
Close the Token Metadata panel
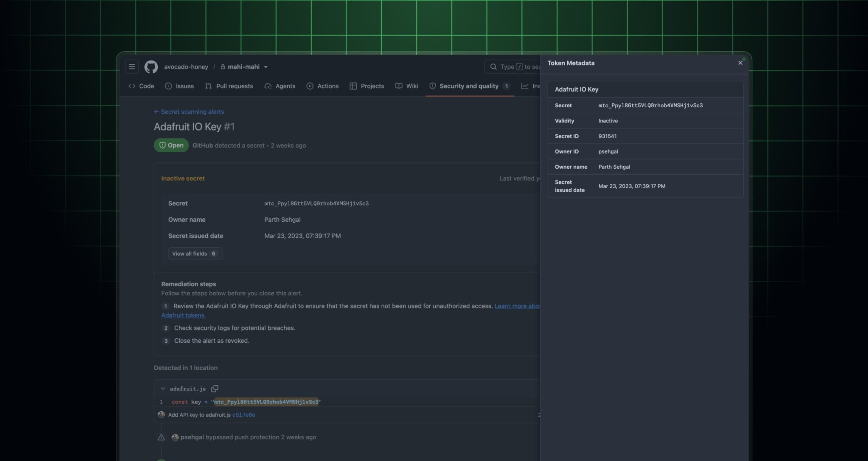click(740, 63)
